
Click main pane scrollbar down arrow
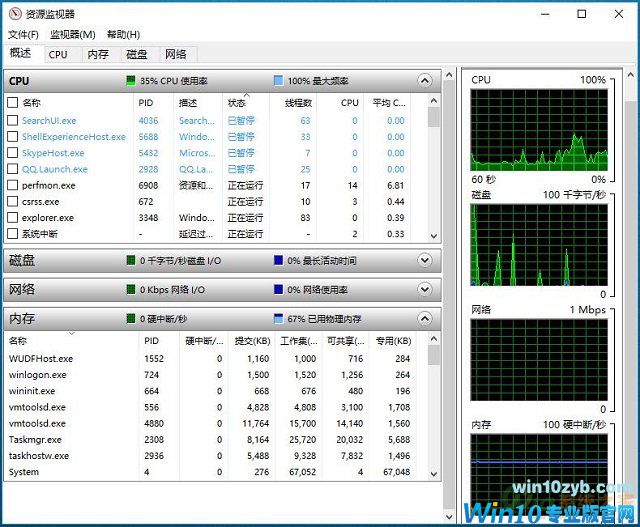(x=449, y=517)
